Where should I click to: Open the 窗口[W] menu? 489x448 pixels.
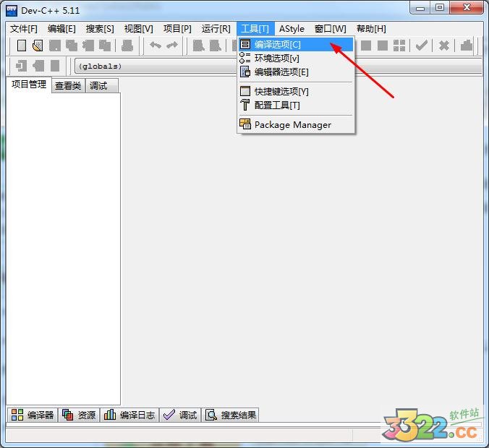331,29
